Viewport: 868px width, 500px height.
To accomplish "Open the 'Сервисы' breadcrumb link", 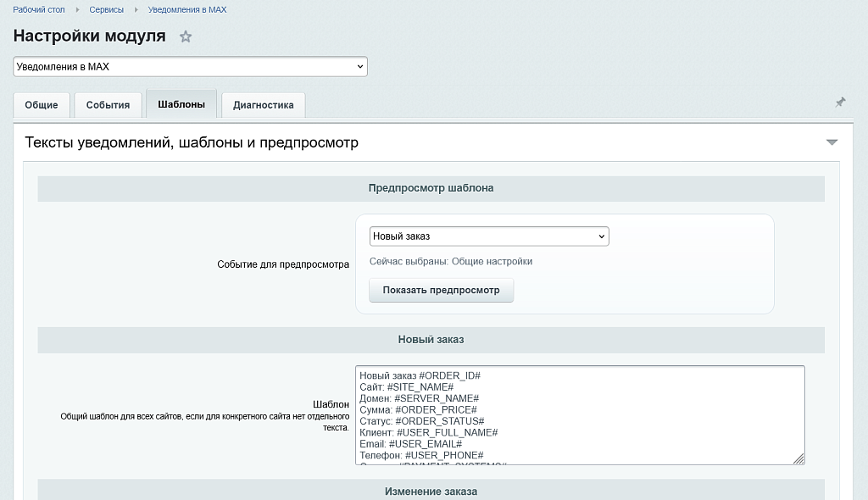I will click(106, 10).
